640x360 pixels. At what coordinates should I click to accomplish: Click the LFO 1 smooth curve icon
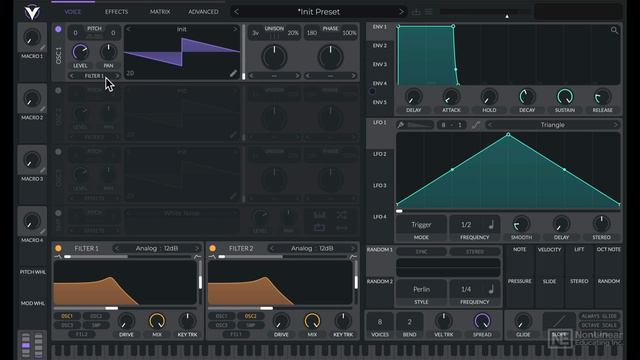pos(476,125)
